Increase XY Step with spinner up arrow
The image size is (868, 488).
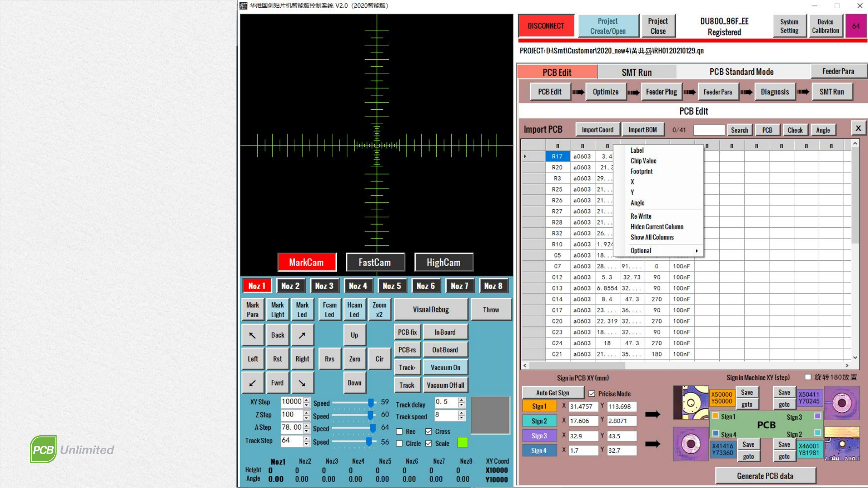(307, 399)
